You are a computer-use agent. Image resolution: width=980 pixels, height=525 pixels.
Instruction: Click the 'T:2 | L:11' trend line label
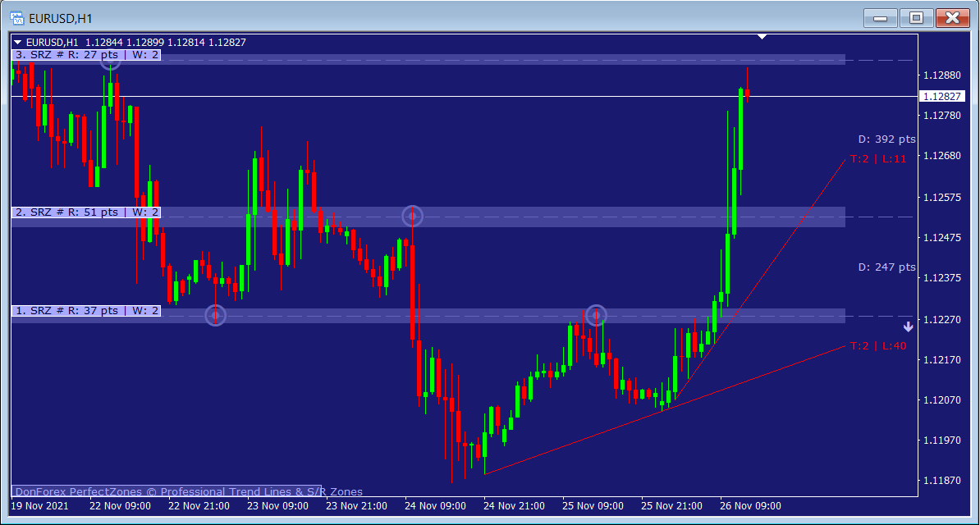(878, 159)
